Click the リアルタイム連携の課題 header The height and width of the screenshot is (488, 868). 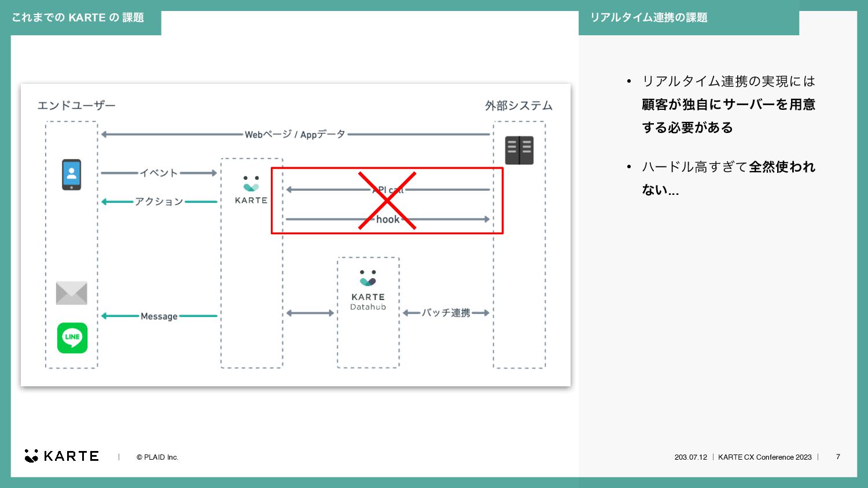point(649,17)
